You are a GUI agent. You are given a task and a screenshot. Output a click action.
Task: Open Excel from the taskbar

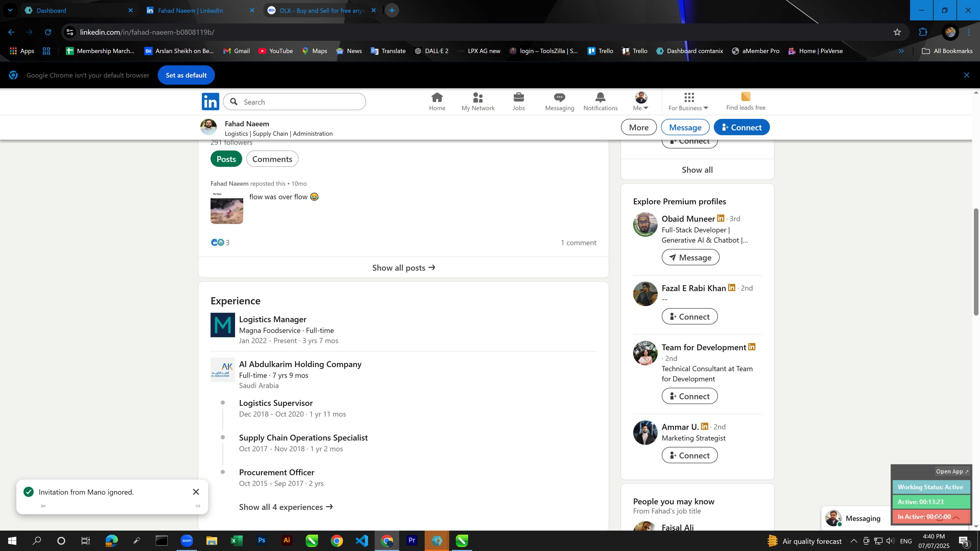point(236,540)
